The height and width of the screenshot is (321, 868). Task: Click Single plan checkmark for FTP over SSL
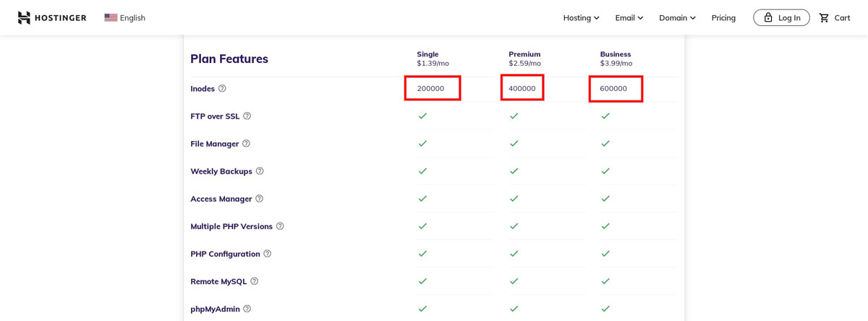pyautogui.click(x=422, y=116)
